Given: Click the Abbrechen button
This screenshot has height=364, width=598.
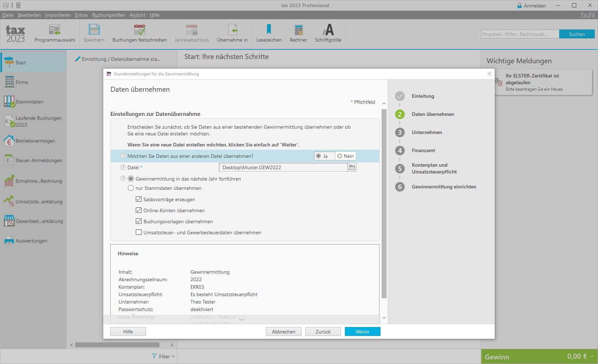Looking at the screenshot, I should (x=283, y=332).
